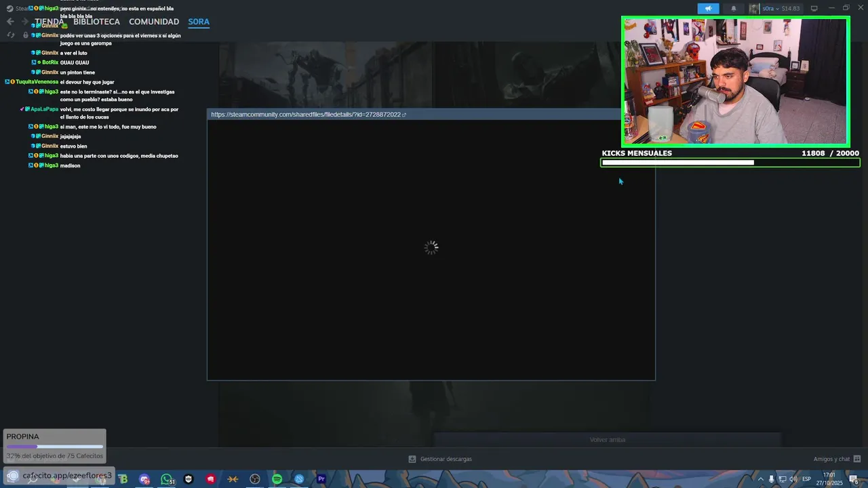Open OBS Studio in the taskbar
868x488 pixels.
(255, 479)
